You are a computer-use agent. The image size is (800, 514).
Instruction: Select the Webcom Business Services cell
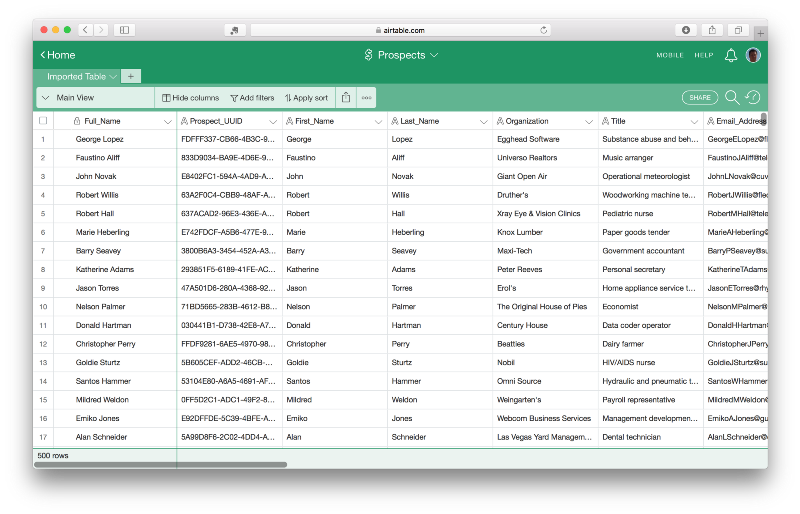pos(545,419)
